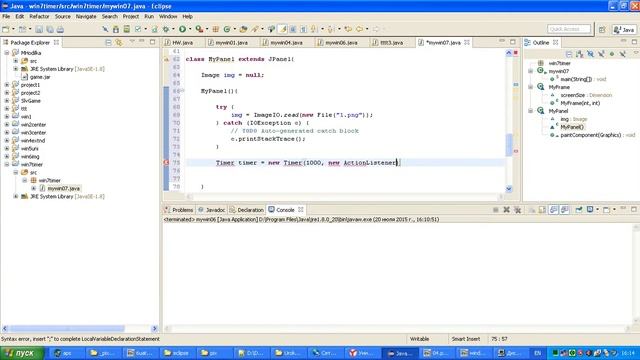Click the Save All toolbar icon
The image size is (640, 360).
[50, 29]
